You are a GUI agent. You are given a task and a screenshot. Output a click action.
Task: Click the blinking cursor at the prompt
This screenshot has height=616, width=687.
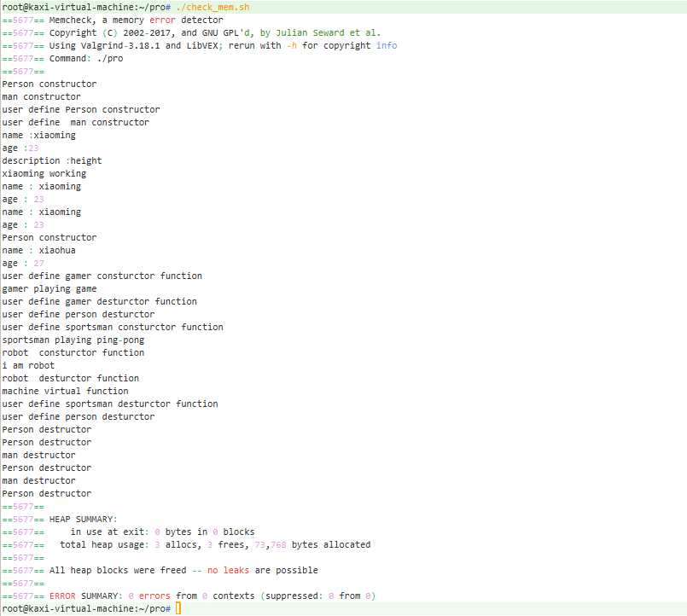coord(176,608)
